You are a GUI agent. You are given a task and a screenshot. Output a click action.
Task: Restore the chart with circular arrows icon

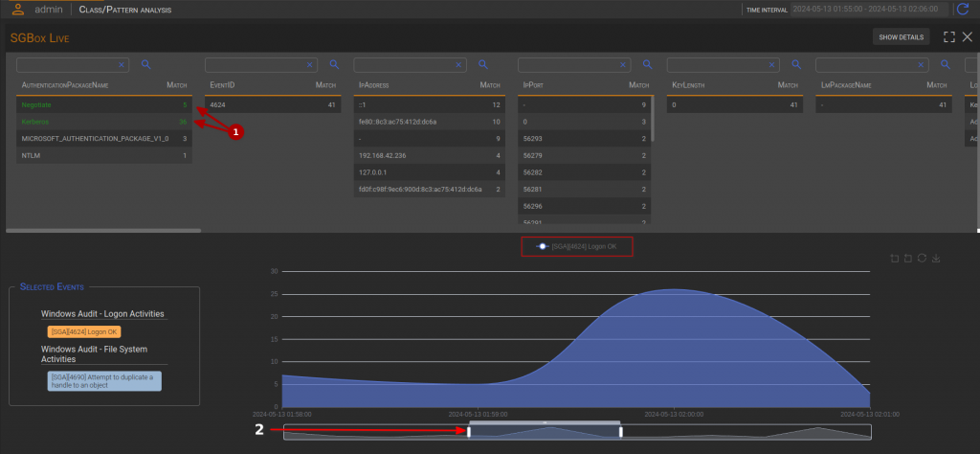(x=922, y=259)
